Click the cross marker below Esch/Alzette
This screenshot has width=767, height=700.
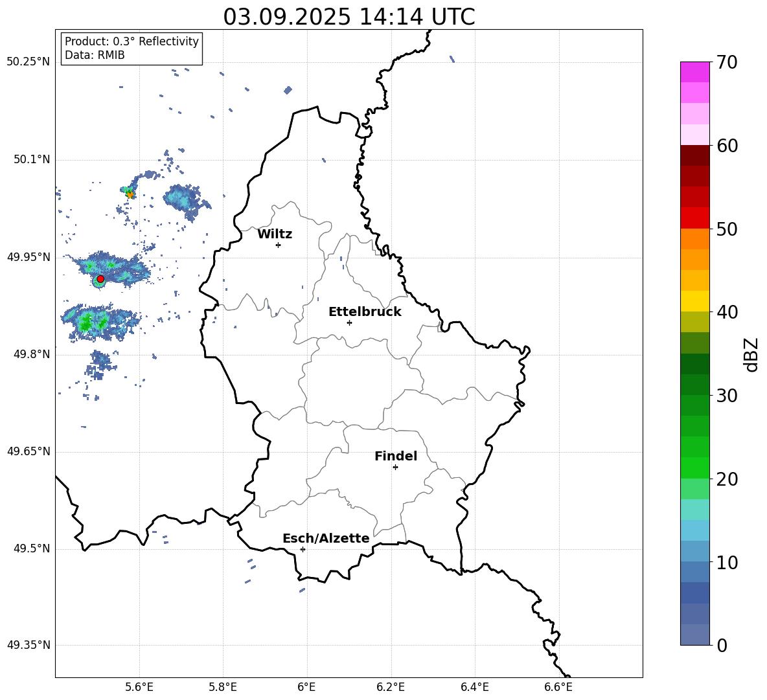(303, 549)
